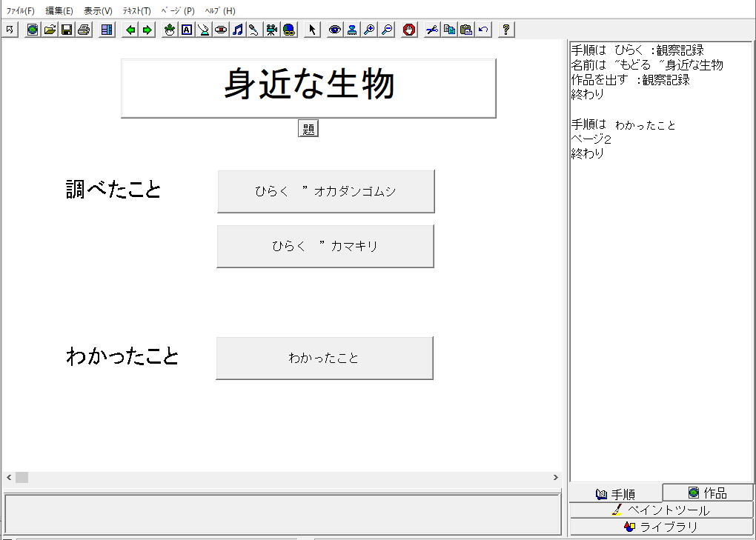Screen dimensions: 756x540
Task: Open the 表示(V) menu
Action: (x=98, y=11)
